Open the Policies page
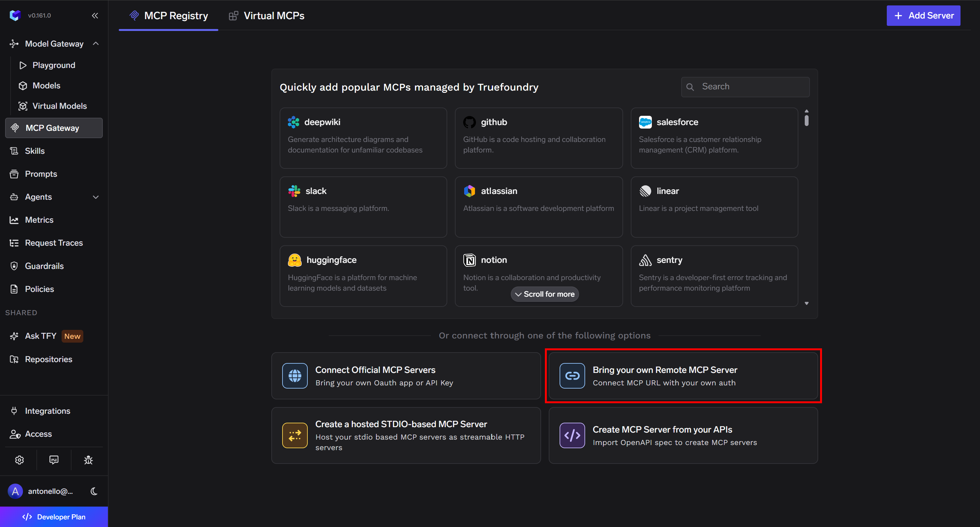This screenshot has height=527, width=980. (x=39, y=289)
